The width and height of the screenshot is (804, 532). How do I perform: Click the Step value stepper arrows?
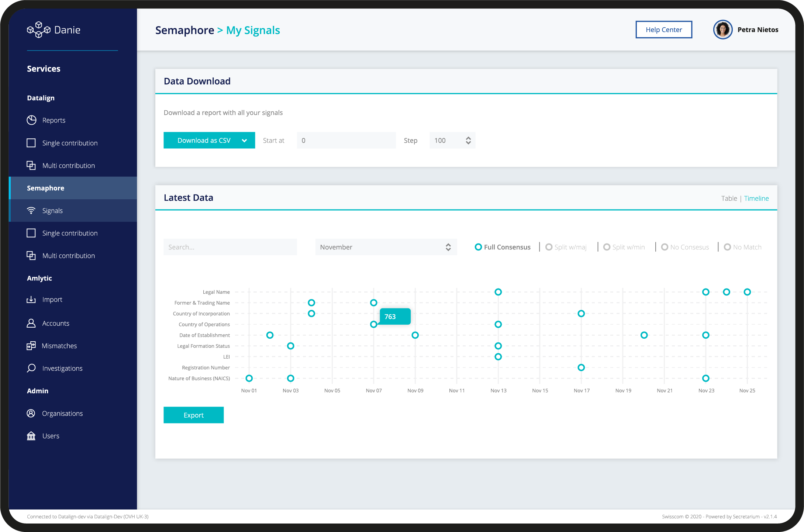pos(468,141)
